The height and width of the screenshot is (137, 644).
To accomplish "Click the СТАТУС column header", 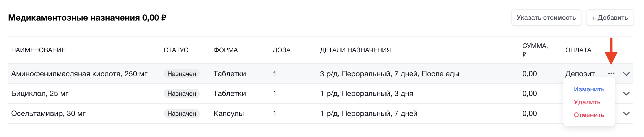I will pyautogui.click(x=176, y=50).
